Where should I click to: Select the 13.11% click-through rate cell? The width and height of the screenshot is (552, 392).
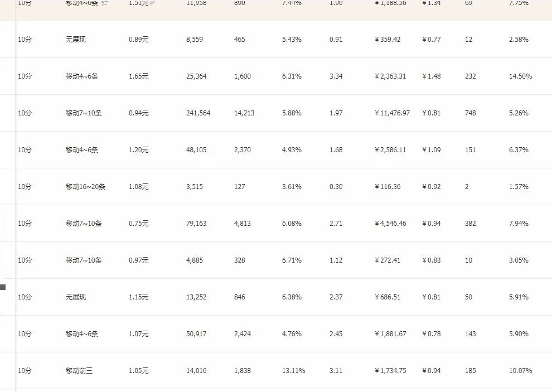coord(293,371)
